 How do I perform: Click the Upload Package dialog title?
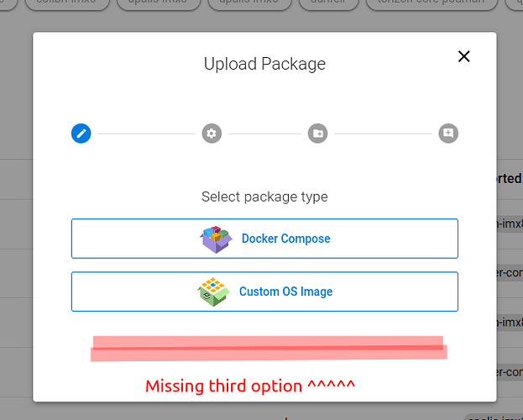pyautogui.click(x=264, y=64)
